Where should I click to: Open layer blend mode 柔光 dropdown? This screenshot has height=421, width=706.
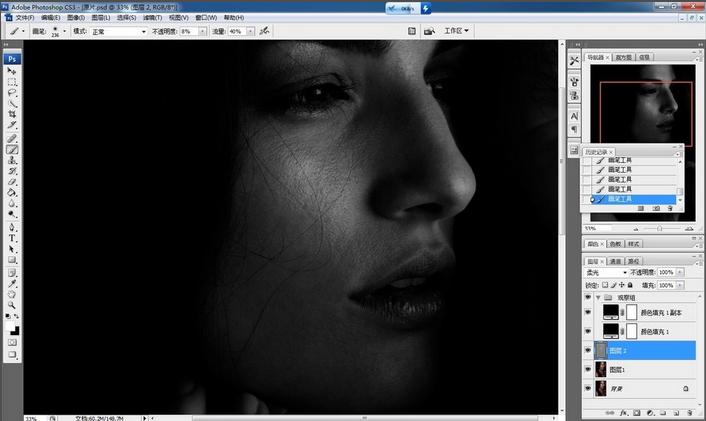[x=606, y=272]
